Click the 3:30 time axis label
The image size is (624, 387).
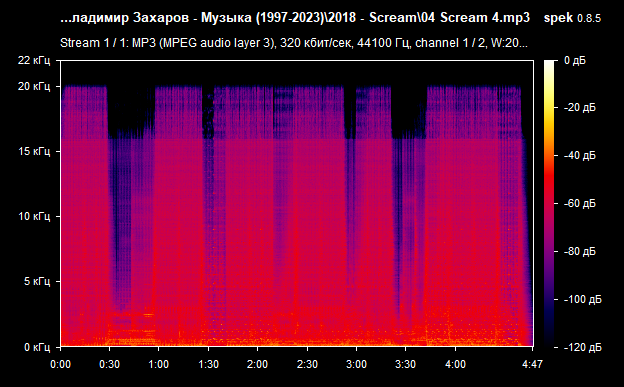coord(406,364)
